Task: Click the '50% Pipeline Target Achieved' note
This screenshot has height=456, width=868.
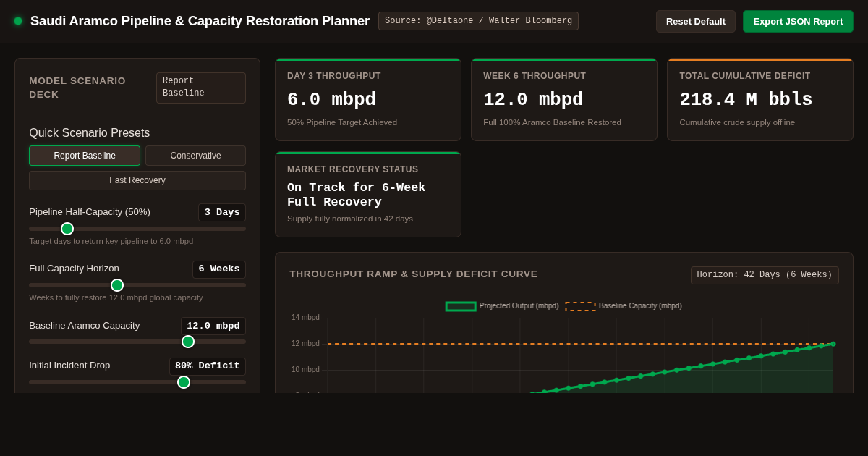Action: [x=342, y=122]
